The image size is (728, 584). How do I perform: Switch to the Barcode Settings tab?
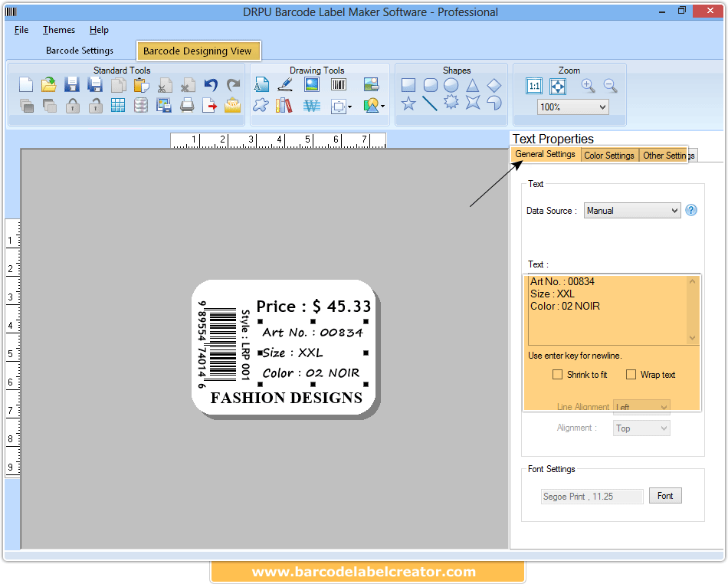[x=80, y=51]
